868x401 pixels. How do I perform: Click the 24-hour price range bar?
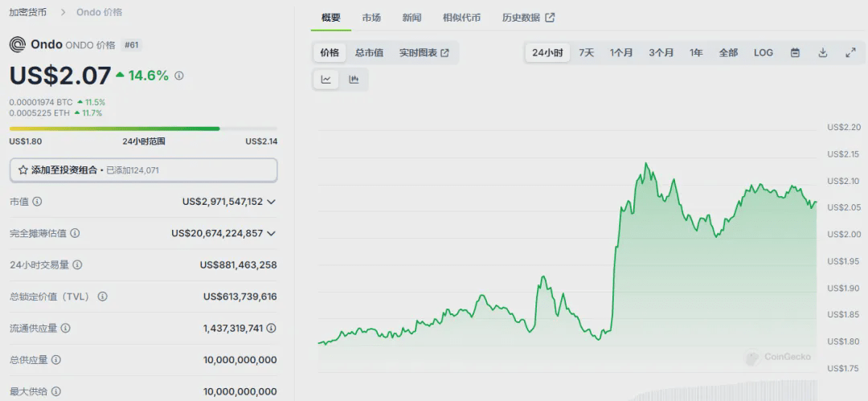[x=143, y=129]
